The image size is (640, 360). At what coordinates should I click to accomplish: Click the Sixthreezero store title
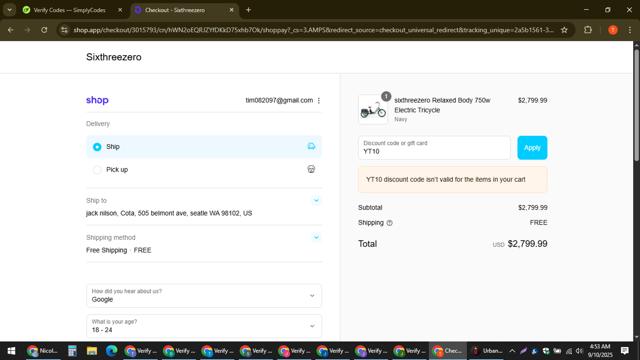[x=114, y=57]
